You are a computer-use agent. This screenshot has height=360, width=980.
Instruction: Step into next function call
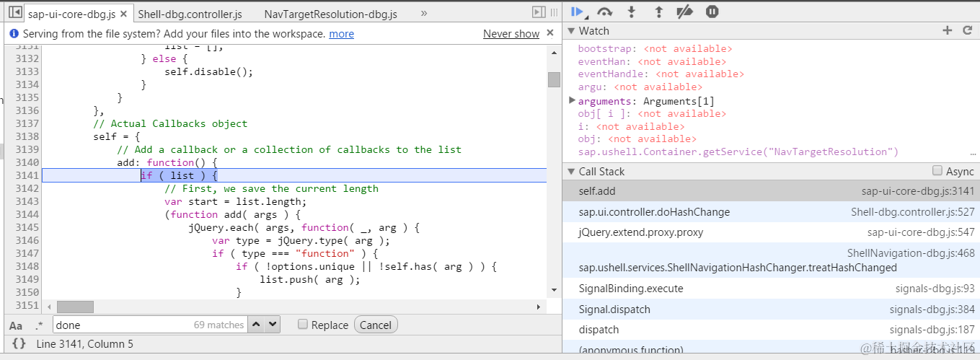point(632,12)
